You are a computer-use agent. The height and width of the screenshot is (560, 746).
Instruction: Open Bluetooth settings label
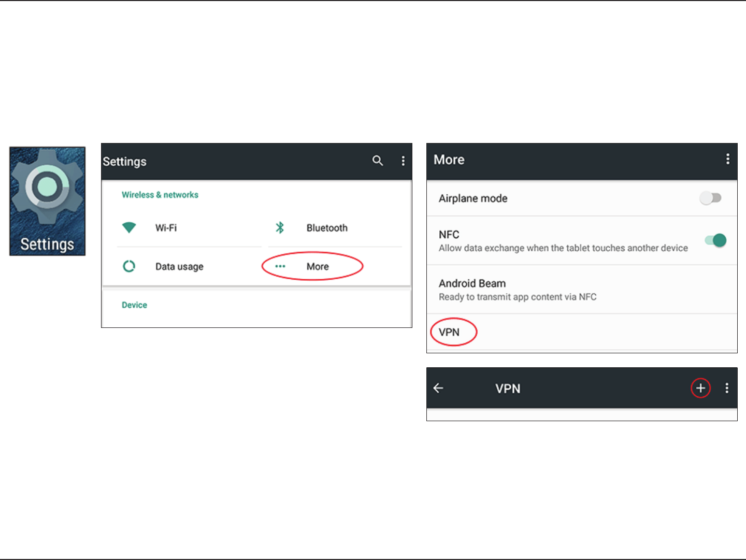coord(327,228)
